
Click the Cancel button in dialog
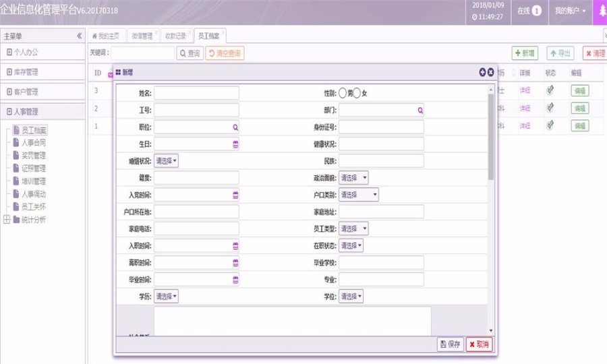coord(480,344)
